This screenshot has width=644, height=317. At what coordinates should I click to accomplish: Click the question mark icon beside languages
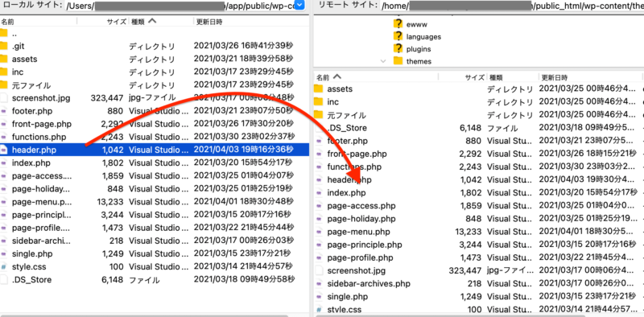[x=398, y=36]
